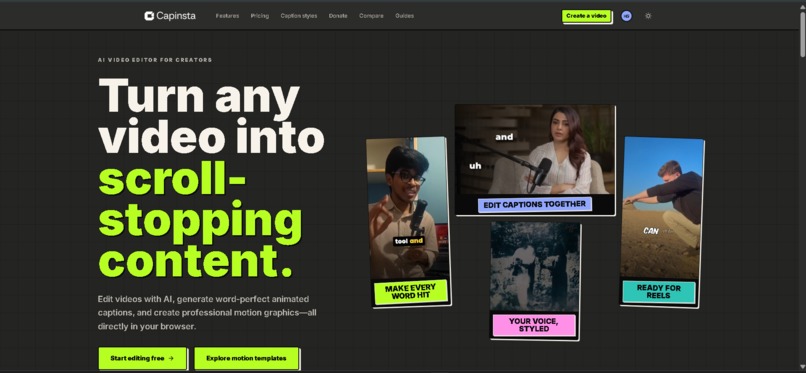Select the YOUR VOICE, STYLED video card
This screenshot has height=373, width=806.
coord(535,281)
